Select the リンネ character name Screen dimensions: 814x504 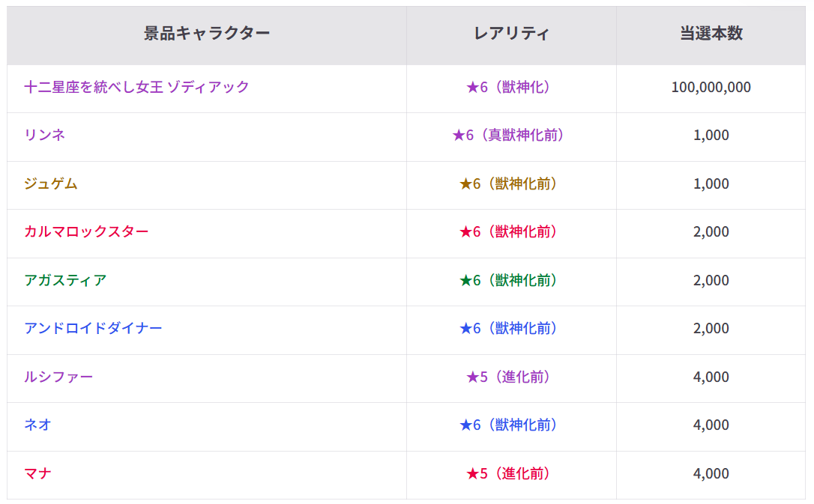tap(45, 135)
